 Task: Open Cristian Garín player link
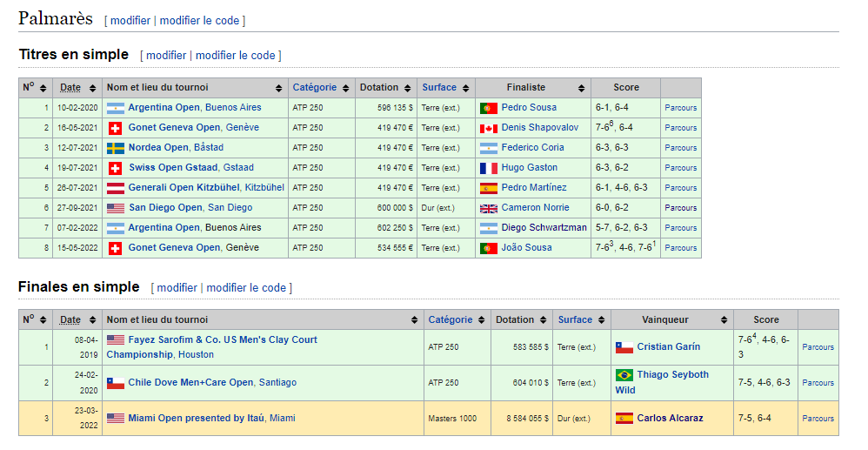tap(668, 347)
